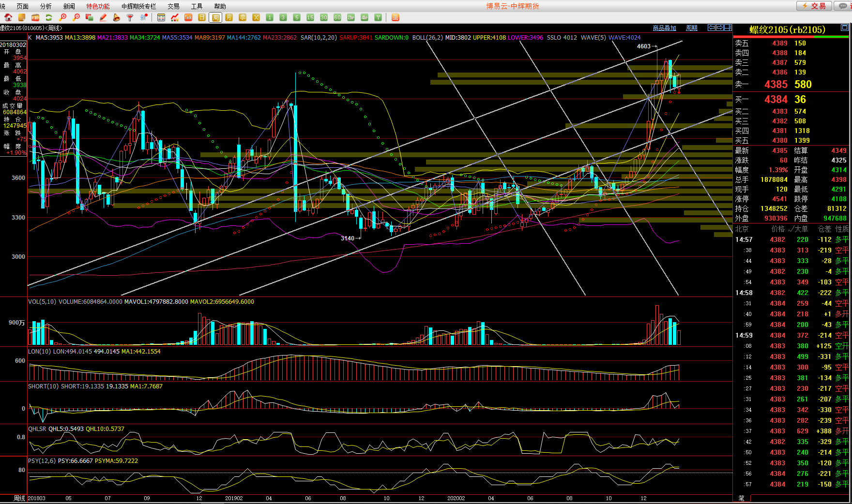Open the quote list table icon

pyautogui.click(x=161, y=17)
